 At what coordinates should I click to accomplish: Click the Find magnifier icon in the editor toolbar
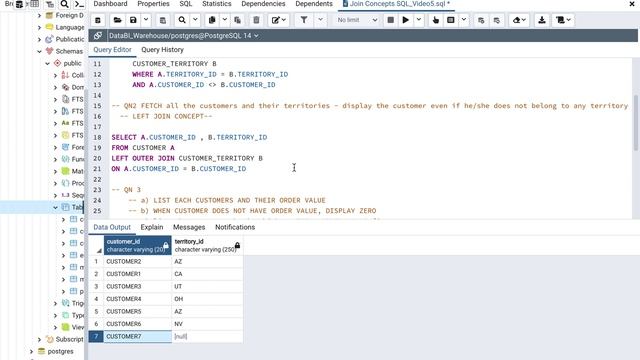tap(182, 20)
